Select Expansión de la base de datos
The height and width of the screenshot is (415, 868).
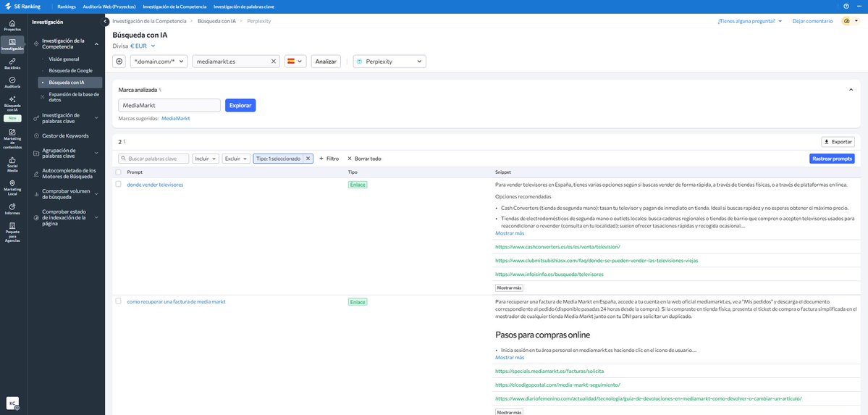[74, 97]
